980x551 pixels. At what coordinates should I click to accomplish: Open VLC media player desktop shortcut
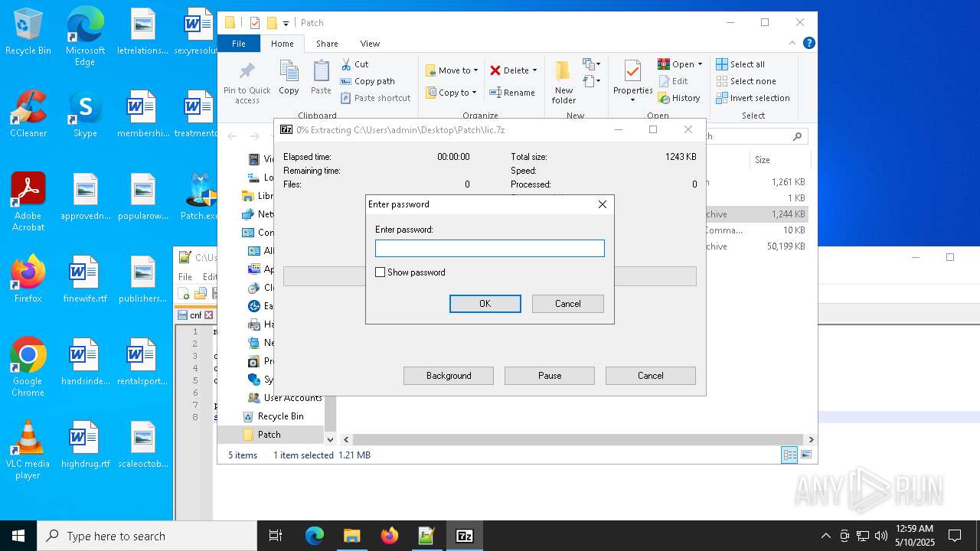28,450
